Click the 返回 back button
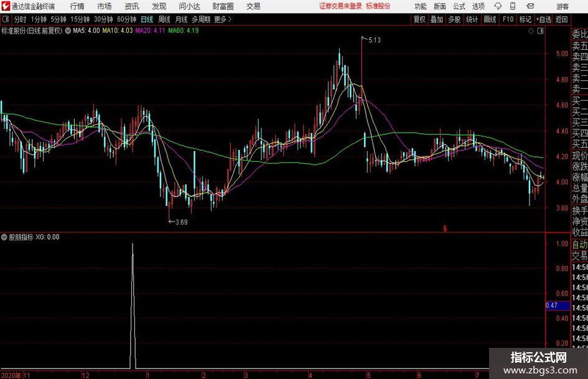The height and width of the screenshot is (379, 588). coord(561,19)
